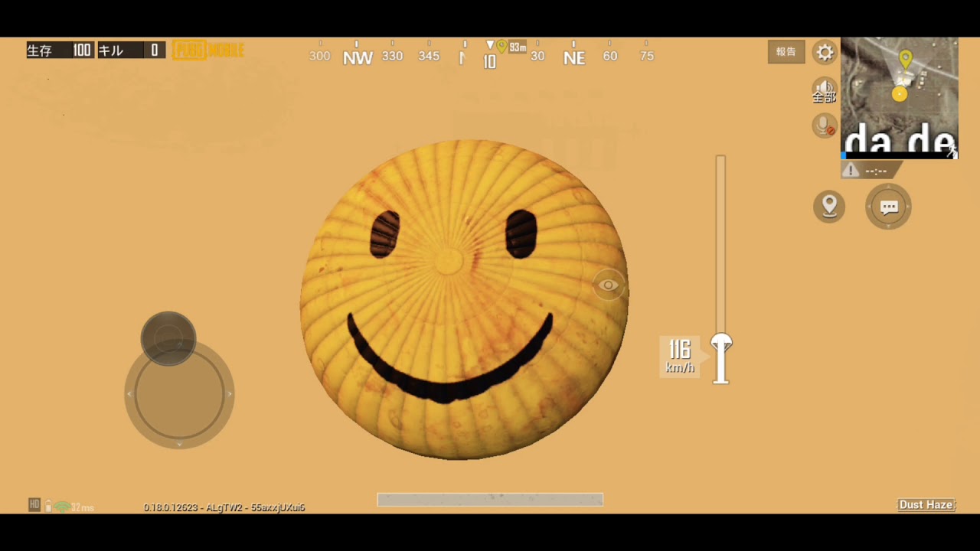The image size is (980, 551).
Task: Tap the Dust Haze weather label
Action: point(926,505)
